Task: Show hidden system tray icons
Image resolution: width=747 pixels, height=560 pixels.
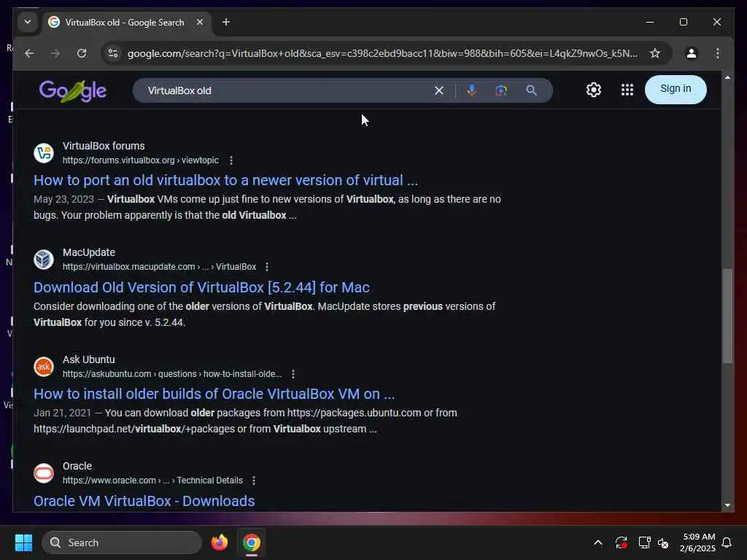Action: click(598, 542)
